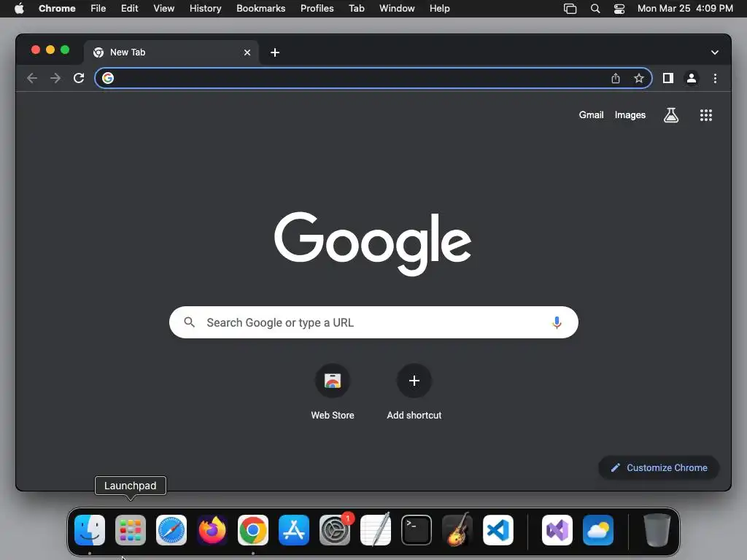Open the Window menu
Image resolution: width=747 pixels, height=560 pixels.
[397, 9]
